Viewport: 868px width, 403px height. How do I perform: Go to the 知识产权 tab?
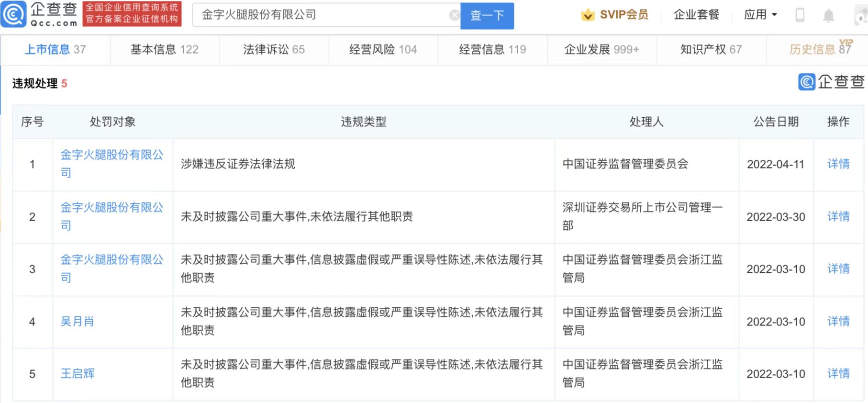711,49
